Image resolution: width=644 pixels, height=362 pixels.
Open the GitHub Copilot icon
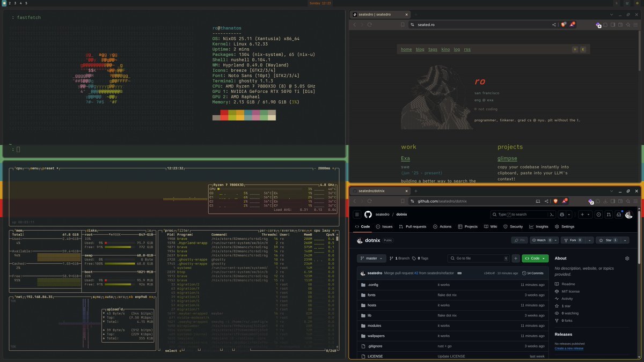(562, 215)
